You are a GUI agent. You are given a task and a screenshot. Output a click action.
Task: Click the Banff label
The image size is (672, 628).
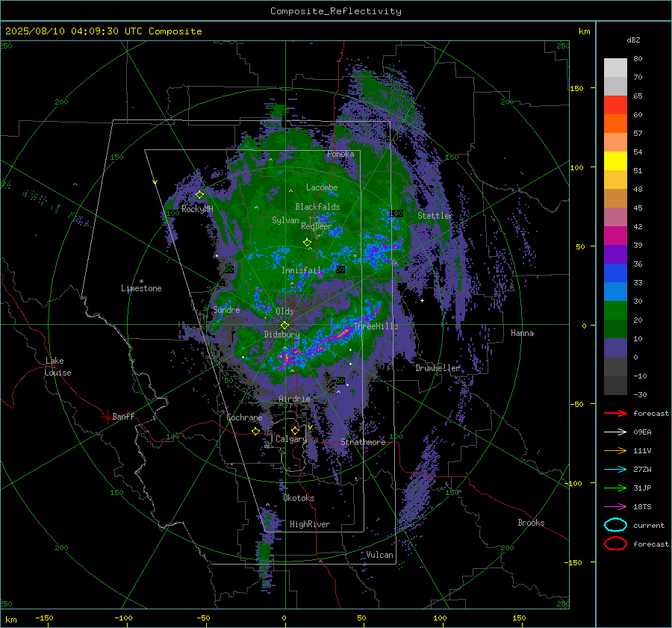123,416
